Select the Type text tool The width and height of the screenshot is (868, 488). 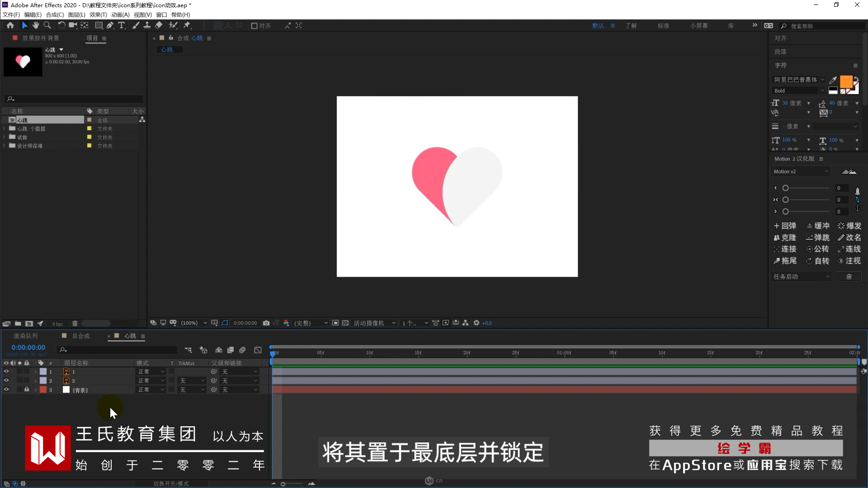pos(122,25)
